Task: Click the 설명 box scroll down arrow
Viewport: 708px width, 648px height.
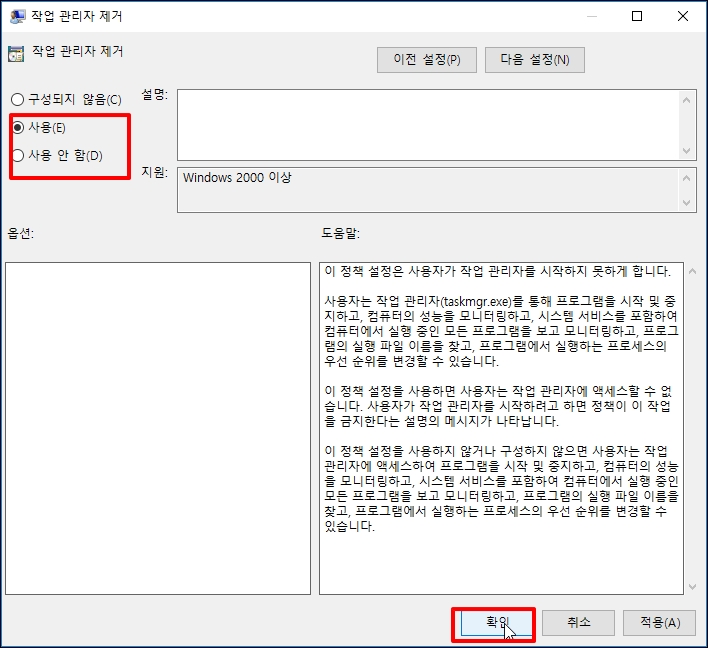Action: tap(687, 150)
